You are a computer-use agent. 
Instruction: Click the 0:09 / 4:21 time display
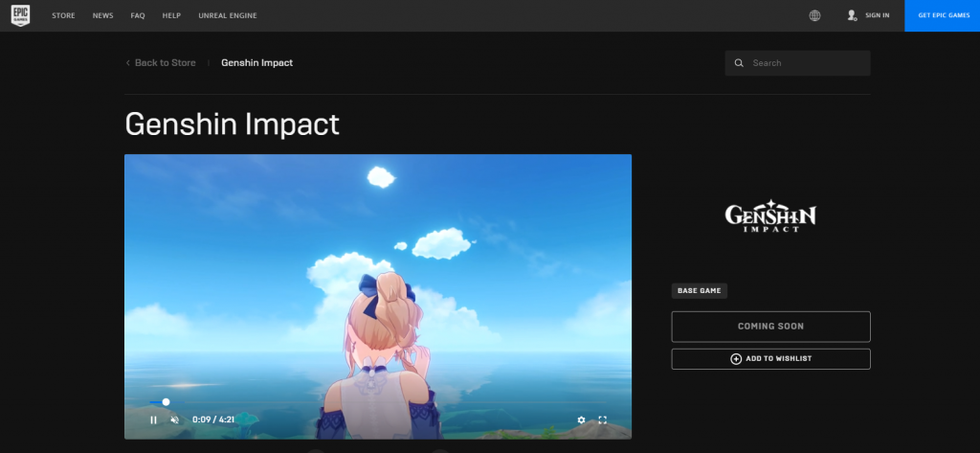(x=213, y=419)
